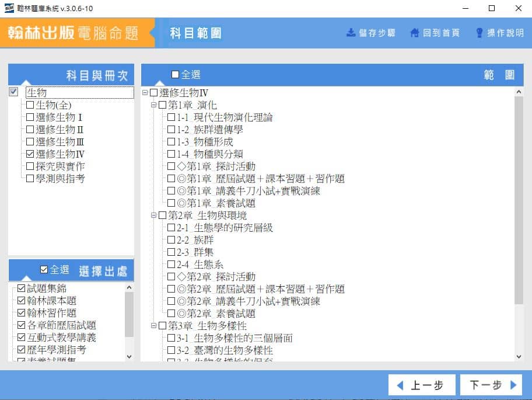Screen dimensions: 532x400
Task: Click the app icon in the title bar
Action: 9,8
